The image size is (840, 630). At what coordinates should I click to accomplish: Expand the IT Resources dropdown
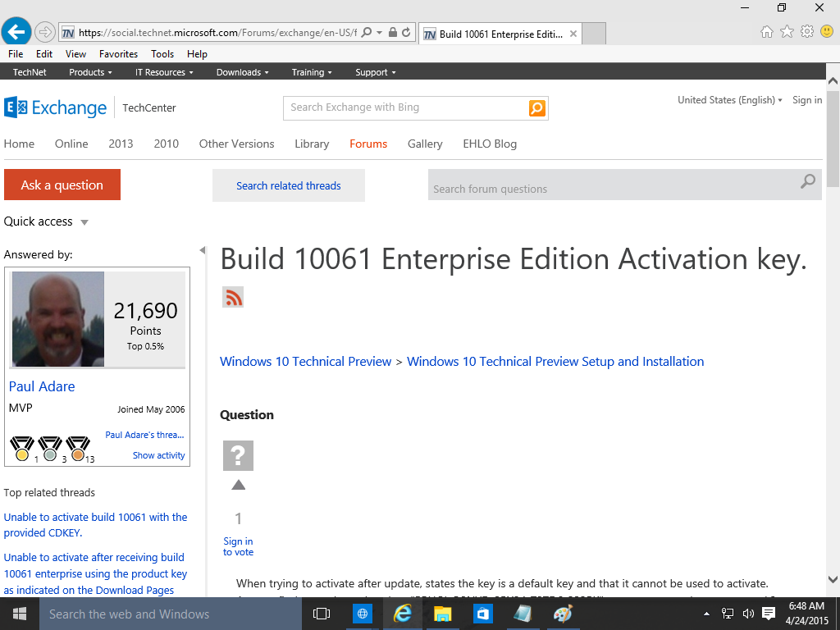point(164,72)
